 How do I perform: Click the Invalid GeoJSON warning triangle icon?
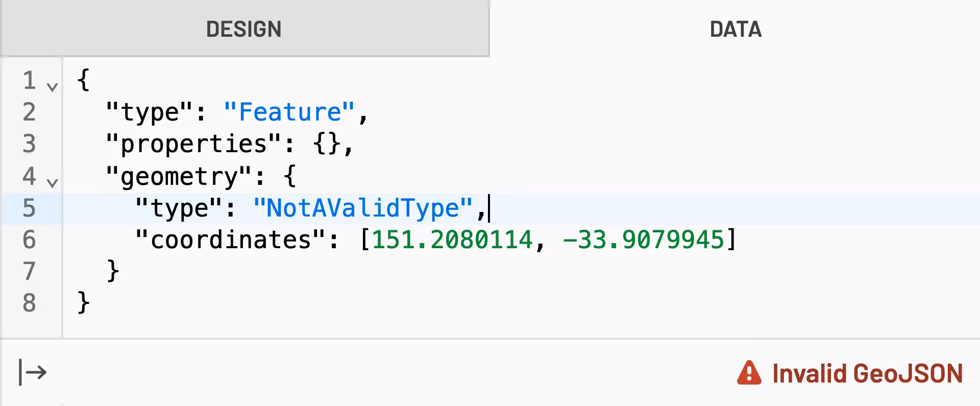tap(749, 373)
